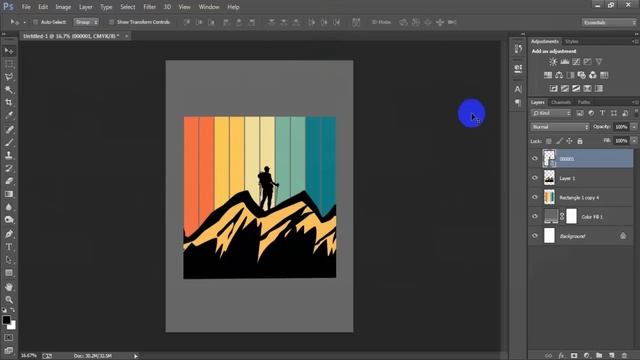Add a layer mask button

tap(574, 356)
